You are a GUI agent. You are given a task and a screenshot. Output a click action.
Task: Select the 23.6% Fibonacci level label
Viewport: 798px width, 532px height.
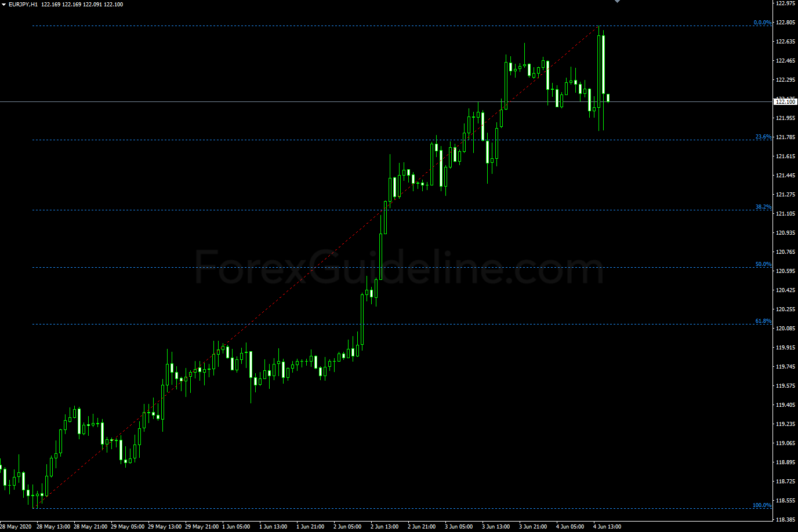coord(763,137)
